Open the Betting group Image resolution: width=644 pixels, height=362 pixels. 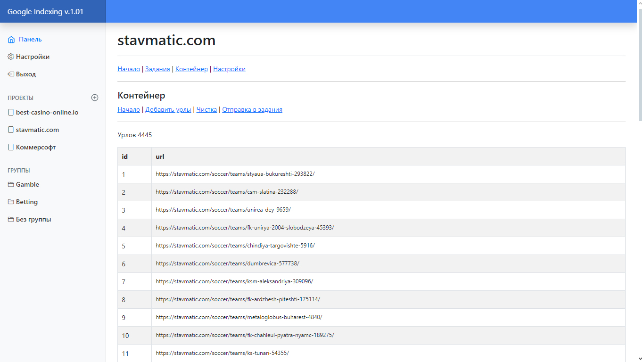[27, 202]
